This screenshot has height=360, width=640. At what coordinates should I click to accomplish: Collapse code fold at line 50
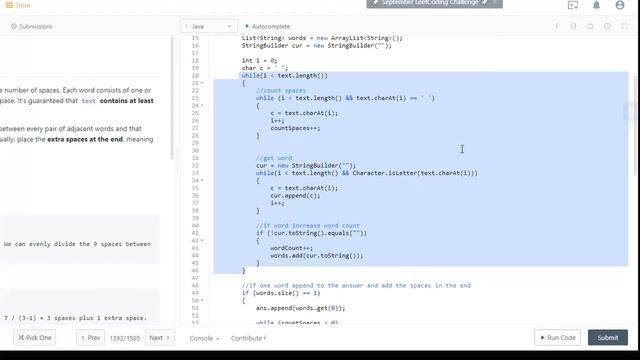[x=202, y=300]
